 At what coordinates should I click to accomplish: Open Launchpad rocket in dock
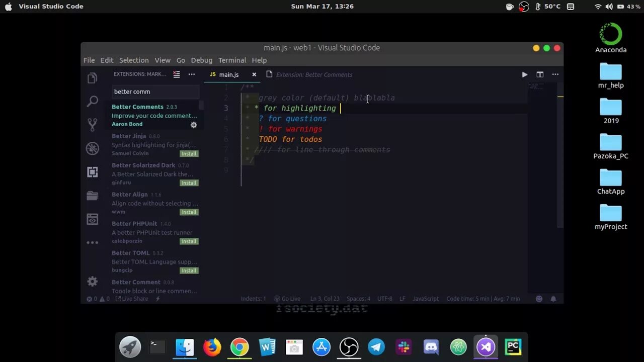tap(130, 347)
